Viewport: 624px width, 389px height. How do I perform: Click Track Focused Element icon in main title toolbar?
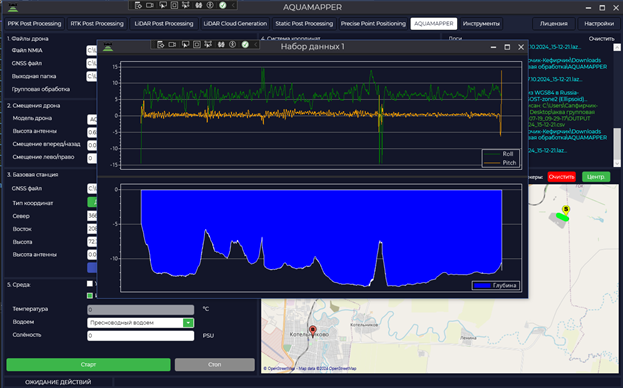click(x=186, y=5)
